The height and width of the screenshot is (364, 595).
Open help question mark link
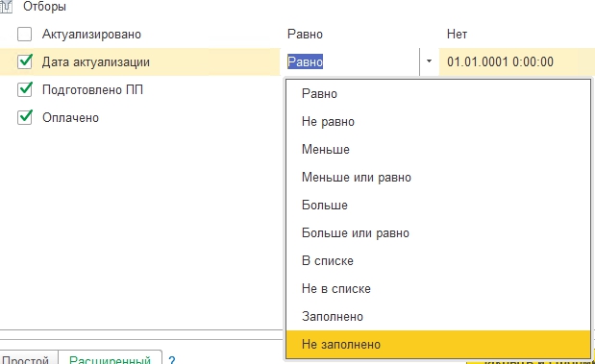171,360
